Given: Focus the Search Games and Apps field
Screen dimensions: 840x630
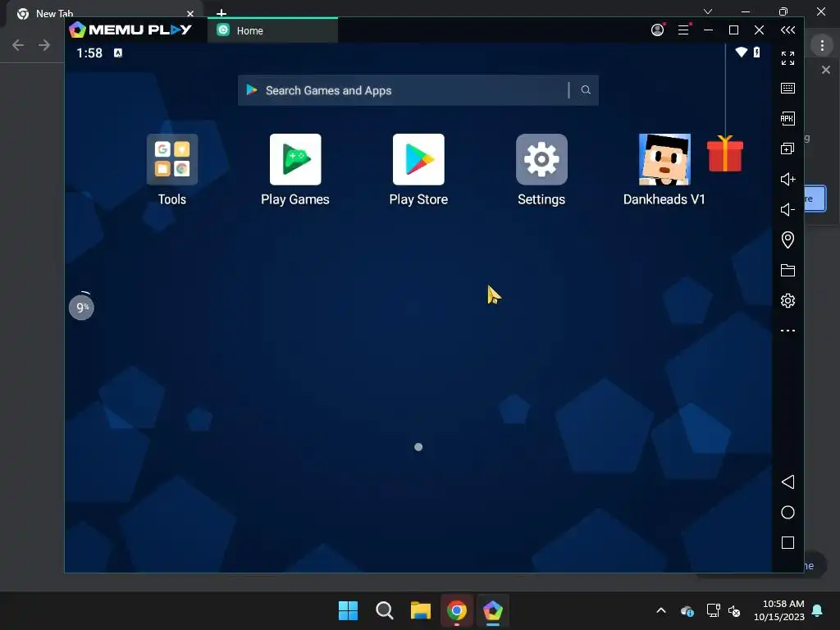Looking at the screenshot, I should pyautogui.click(x=418, y=90).
